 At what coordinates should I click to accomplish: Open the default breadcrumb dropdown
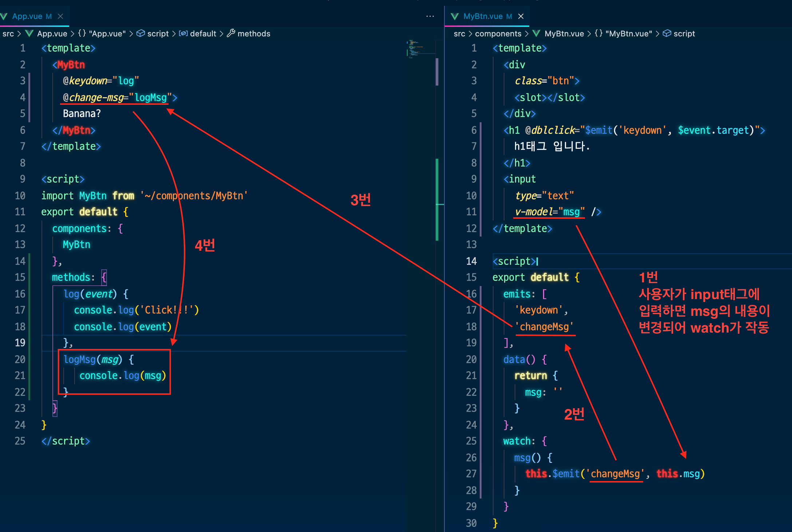click(203, 33)
